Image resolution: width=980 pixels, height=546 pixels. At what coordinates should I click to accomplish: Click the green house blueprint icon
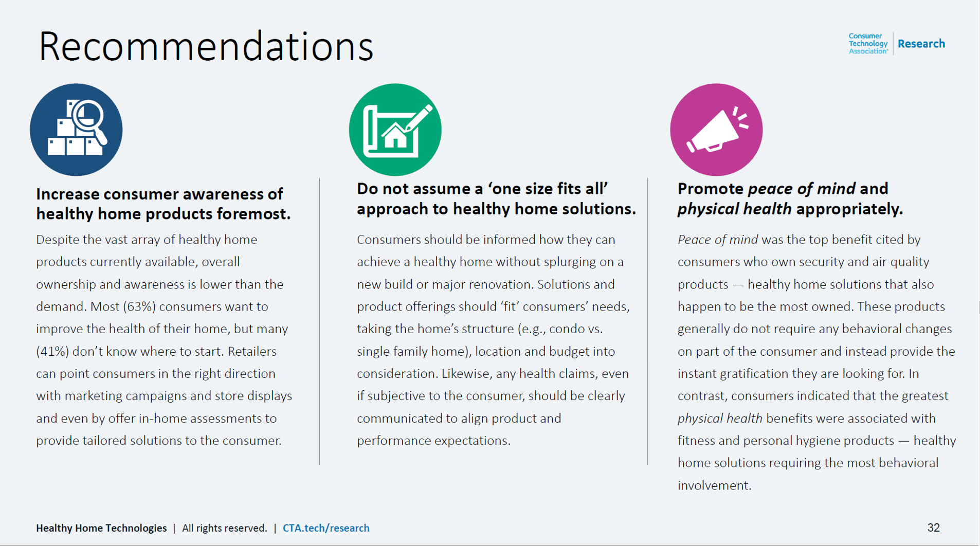pyautogui.click(x=395, y=130)
